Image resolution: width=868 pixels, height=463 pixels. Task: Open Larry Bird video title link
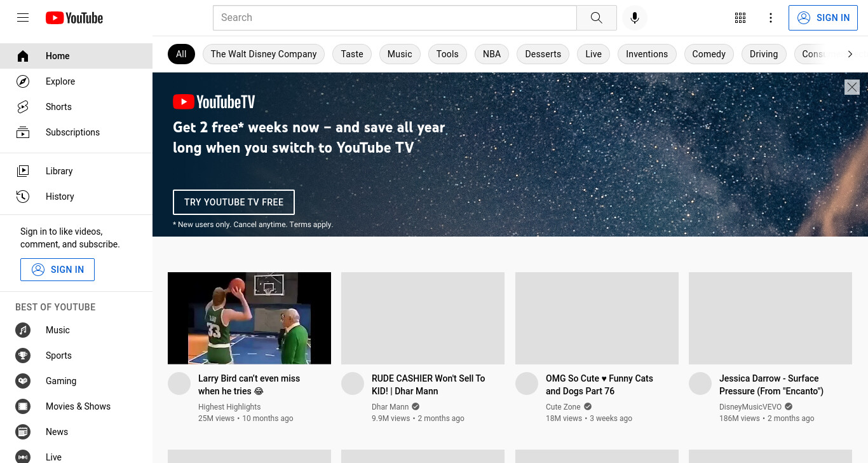[x=249, y=385]
